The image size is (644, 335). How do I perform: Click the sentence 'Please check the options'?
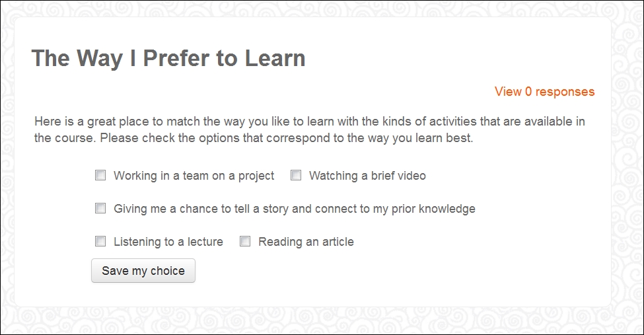tap(286, 138)
